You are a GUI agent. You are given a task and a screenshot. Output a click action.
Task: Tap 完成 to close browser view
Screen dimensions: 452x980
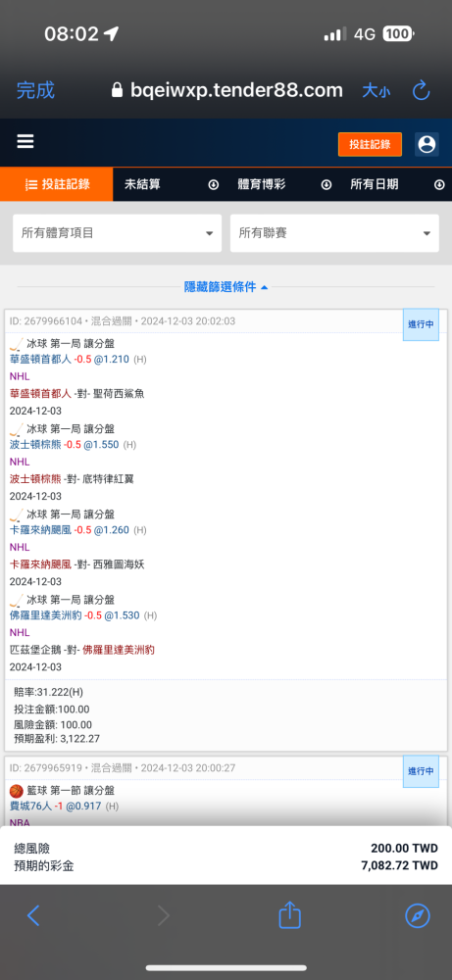(x=35, y=90)
